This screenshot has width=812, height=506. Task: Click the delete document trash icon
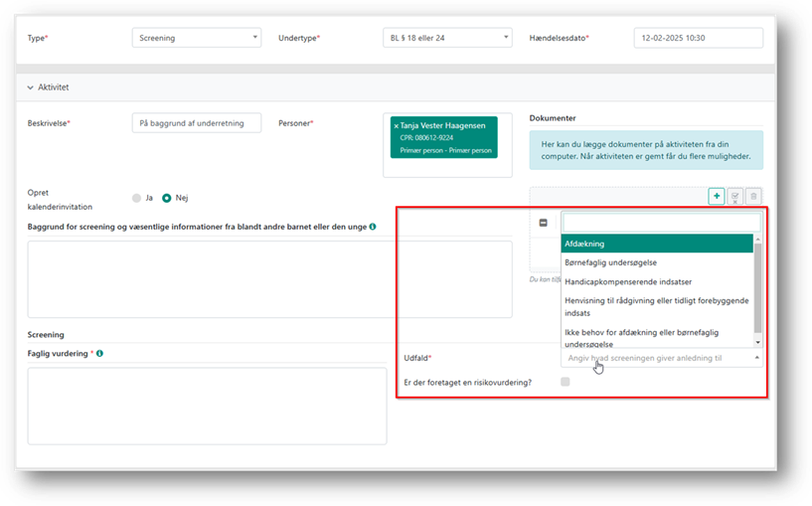pos(753,197)
